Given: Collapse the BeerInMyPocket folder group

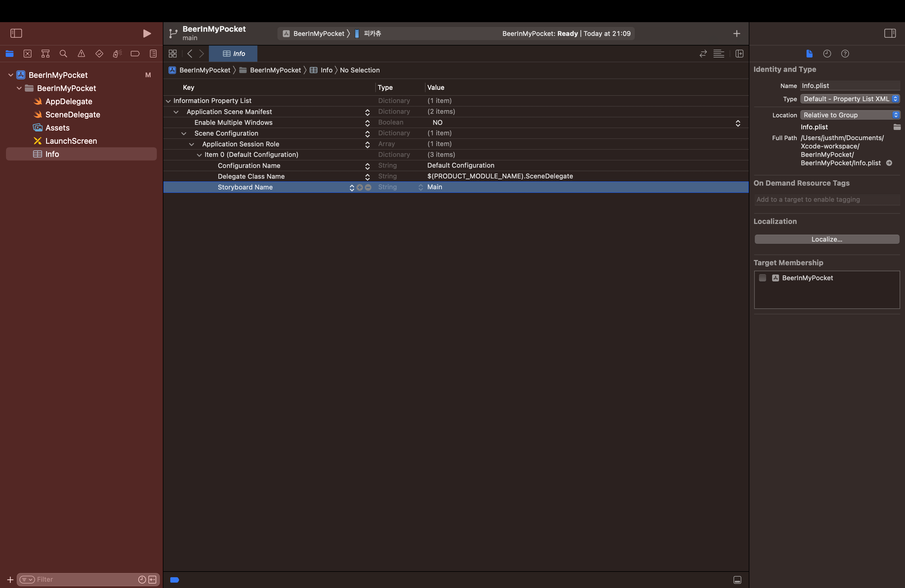Looking at the screenshot, I should coord(19,88).
